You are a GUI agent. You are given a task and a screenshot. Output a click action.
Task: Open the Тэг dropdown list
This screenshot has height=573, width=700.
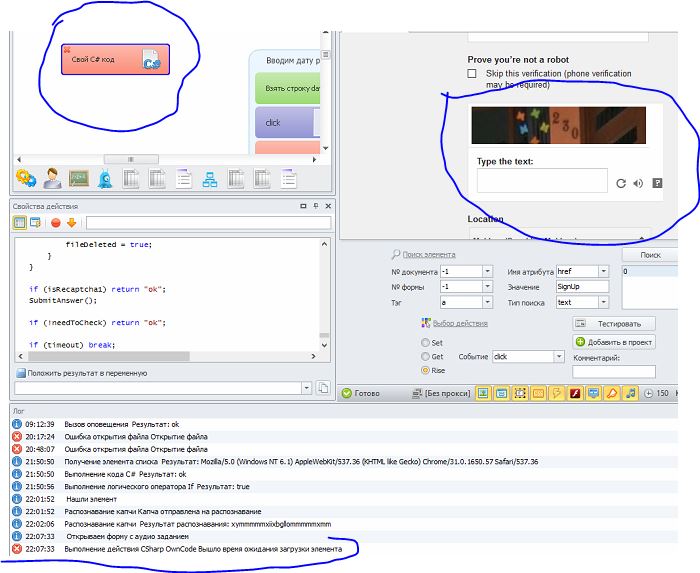coord(488,302)
